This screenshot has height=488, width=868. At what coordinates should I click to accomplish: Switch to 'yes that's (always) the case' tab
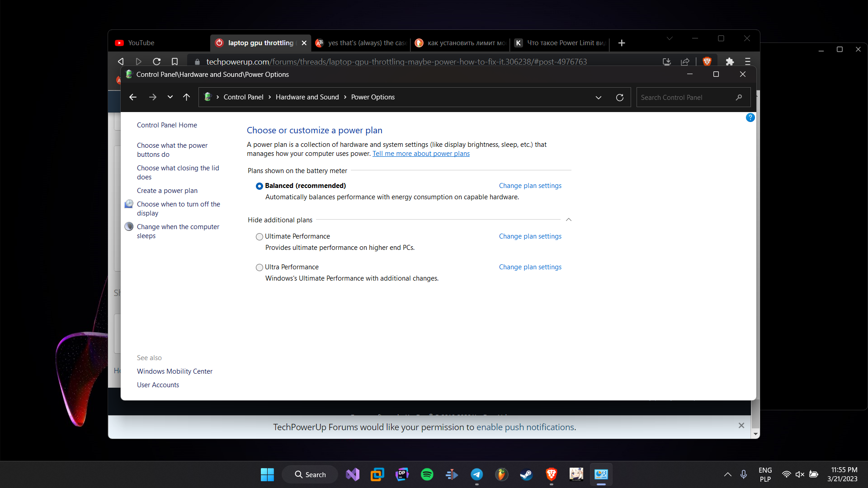click(x=361, y=43)
